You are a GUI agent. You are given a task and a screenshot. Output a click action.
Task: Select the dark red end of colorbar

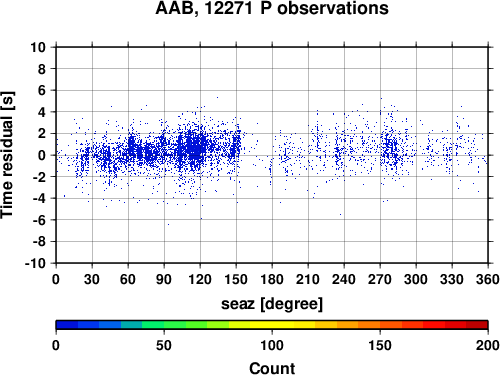coord(477,325)
